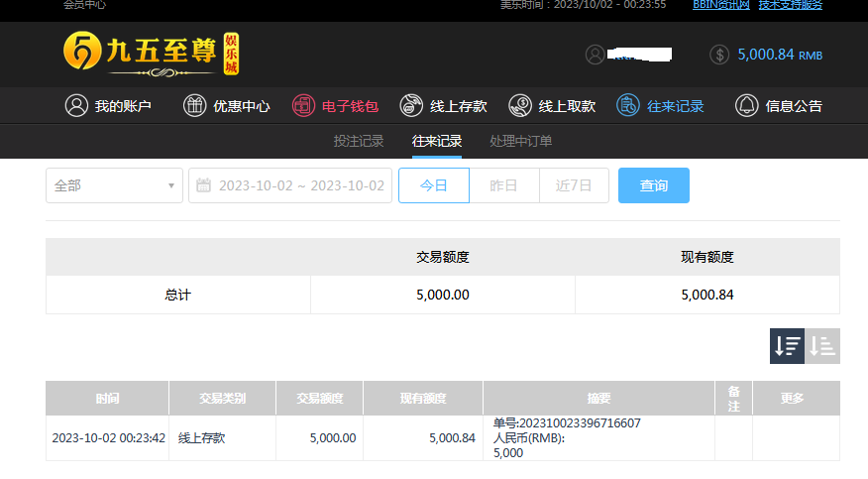Click the 电子钱包 wallet icon
The height and width of the screenshot is (479, 868).
tap(303, 105)
